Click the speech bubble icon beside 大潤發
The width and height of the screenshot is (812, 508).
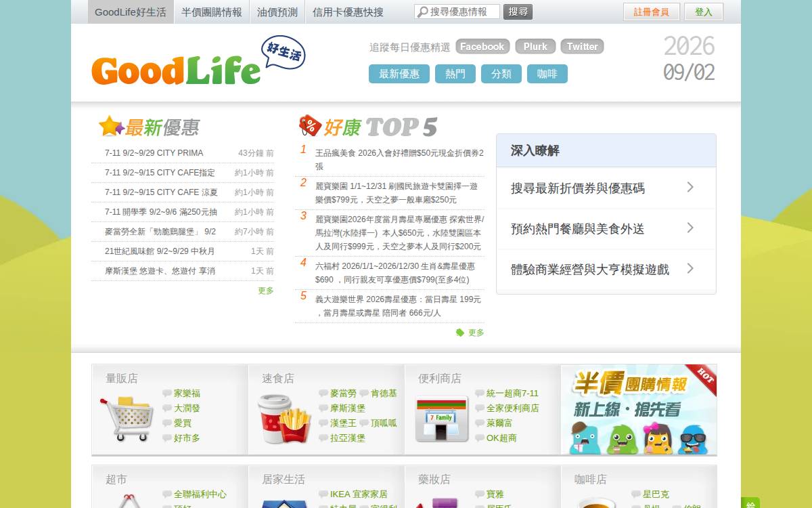[x=166, y=408]
